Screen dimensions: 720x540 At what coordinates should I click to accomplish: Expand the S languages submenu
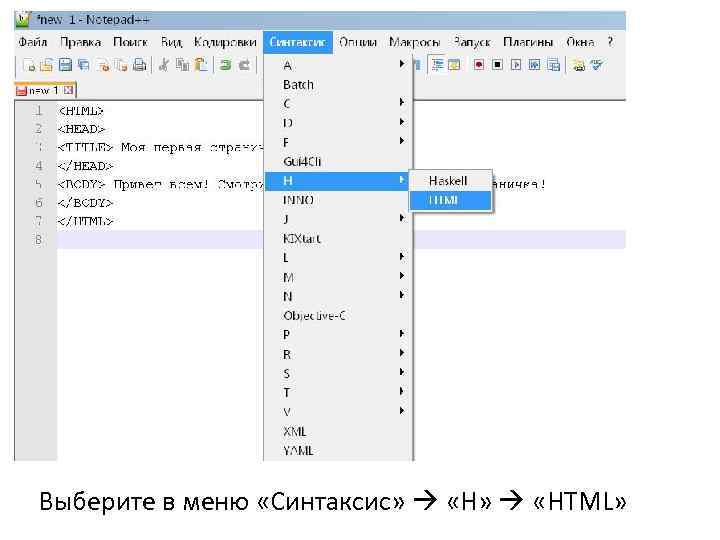pos(339,373)
